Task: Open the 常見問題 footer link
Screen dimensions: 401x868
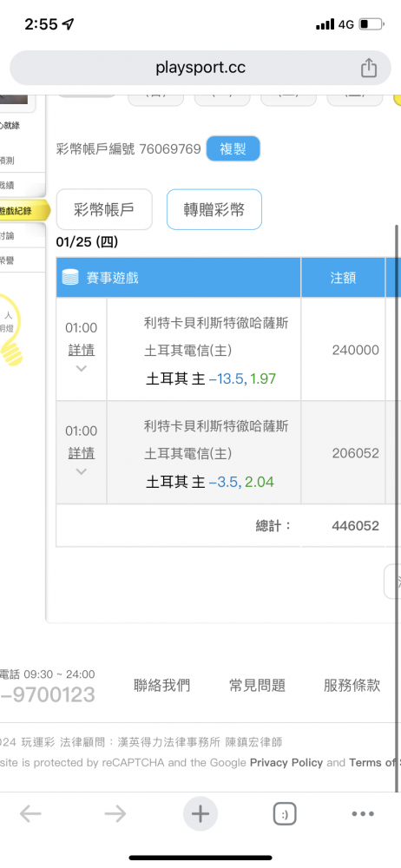Action: pos(257,686)
